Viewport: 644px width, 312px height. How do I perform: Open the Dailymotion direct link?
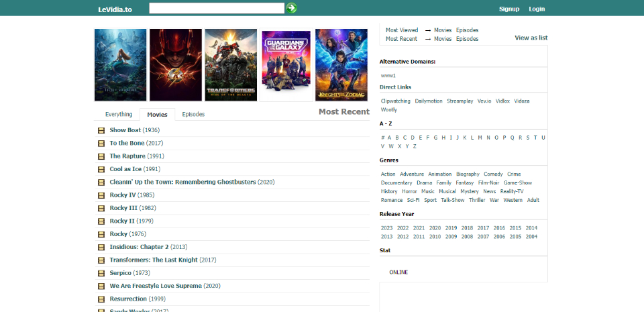click(x=429, y=101)
